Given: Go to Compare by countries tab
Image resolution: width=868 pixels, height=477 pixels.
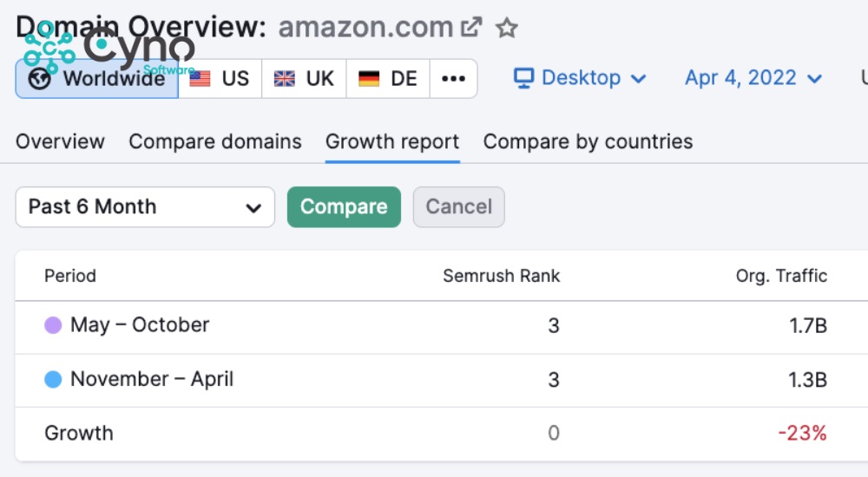Looking at the screenshot, I should (x=588, y=141).
